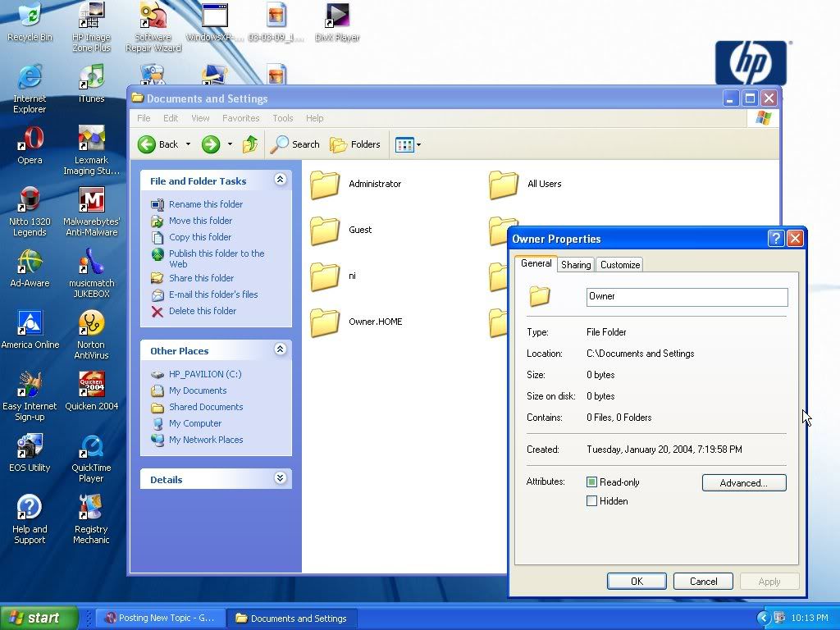The width and height of the screenshot is (840, 630).
Task: Launch Malwarebytes' Anti-Malware shortcut
Action: (92, 212)
